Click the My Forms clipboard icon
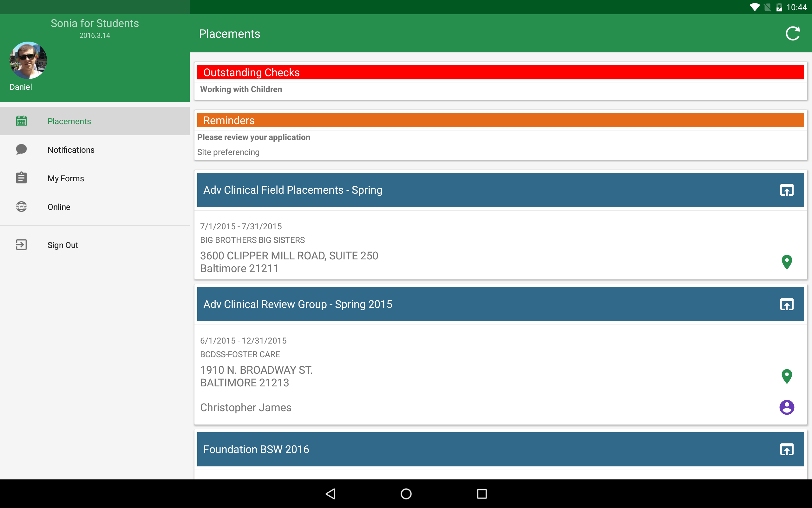The width and height of the screenshot is (812, 508). click(x=22, y=178)
